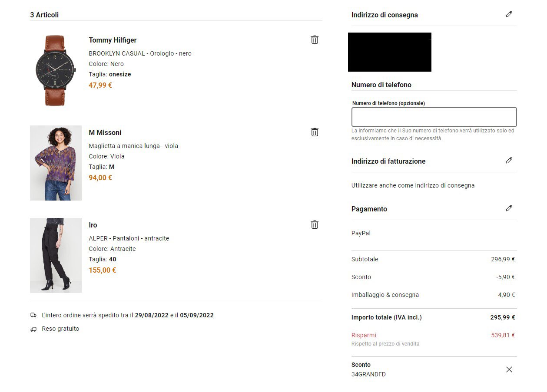Edit the delivery address (Indirizzo di consegna)
The height and width of the screenshot is (392, 547).
point(509,14)
